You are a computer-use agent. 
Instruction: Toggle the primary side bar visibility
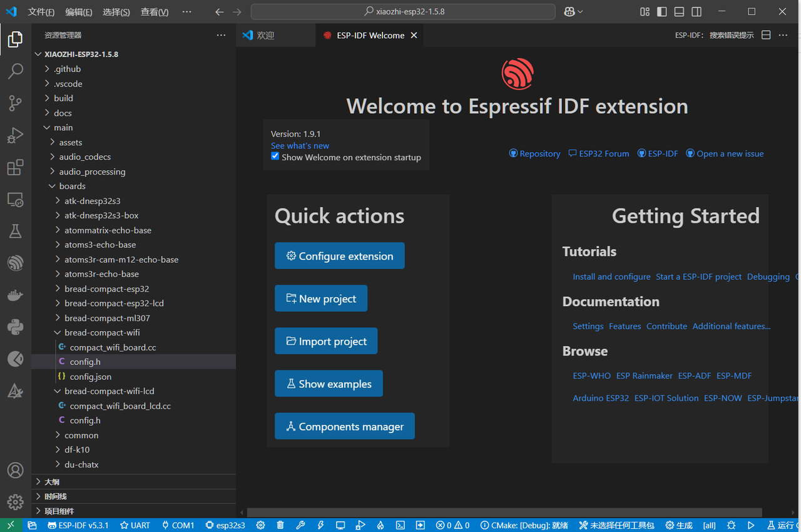pos(662,12)
